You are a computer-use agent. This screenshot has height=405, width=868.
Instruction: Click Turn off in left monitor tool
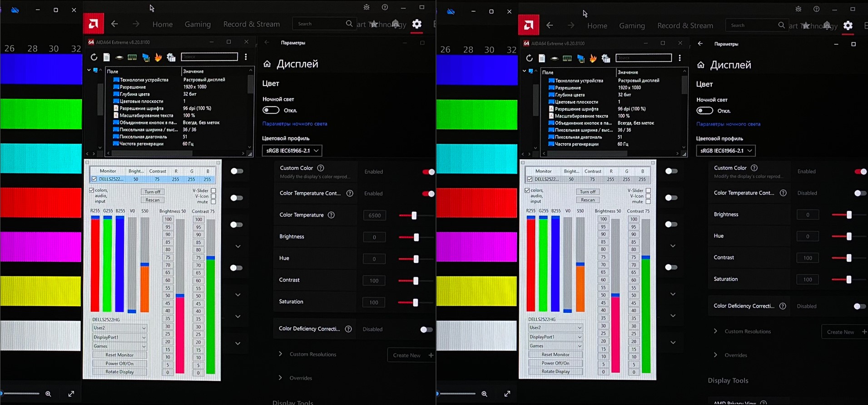pos(153,192)
